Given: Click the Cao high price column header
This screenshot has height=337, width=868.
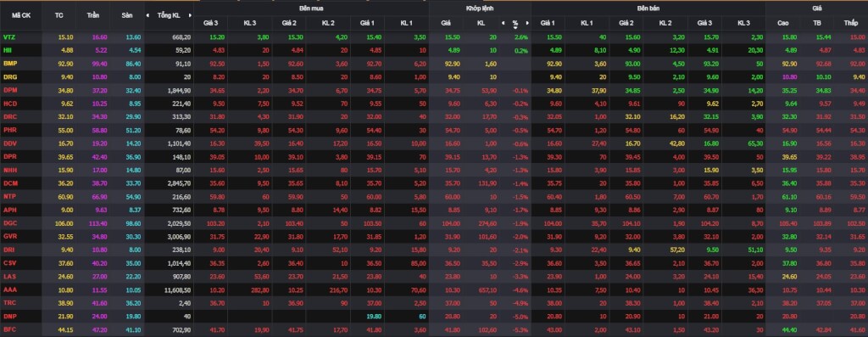Looking at the screenshot, I should pyautogui.click(x=782, y=23).
